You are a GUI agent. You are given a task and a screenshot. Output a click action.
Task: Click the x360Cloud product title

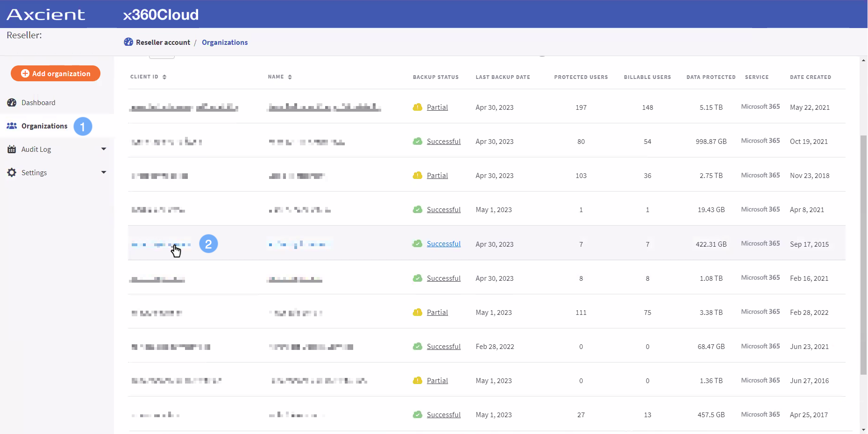pyautogui.click(x=161, y=15)
